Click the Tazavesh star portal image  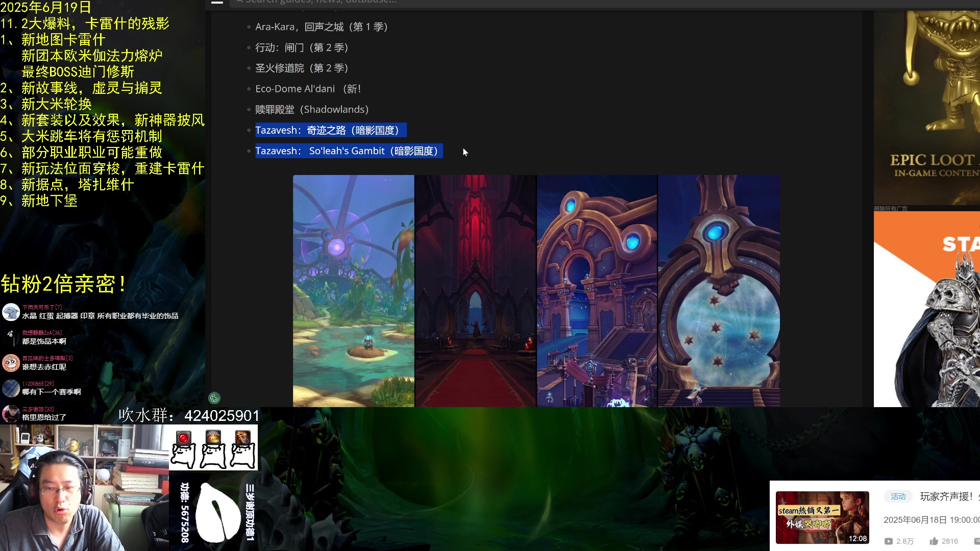[x=719, y=291]
